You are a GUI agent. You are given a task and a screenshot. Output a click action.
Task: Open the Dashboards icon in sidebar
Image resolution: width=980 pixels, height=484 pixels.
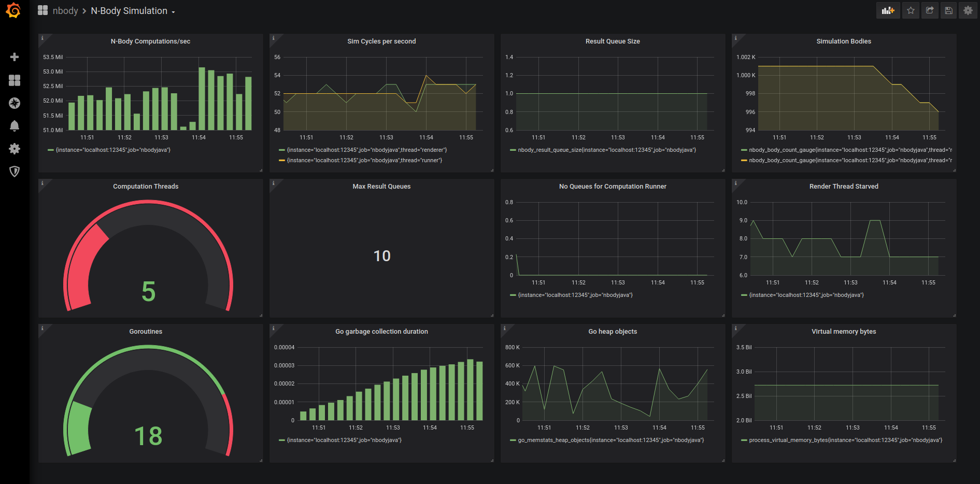(x=15, y=80)
